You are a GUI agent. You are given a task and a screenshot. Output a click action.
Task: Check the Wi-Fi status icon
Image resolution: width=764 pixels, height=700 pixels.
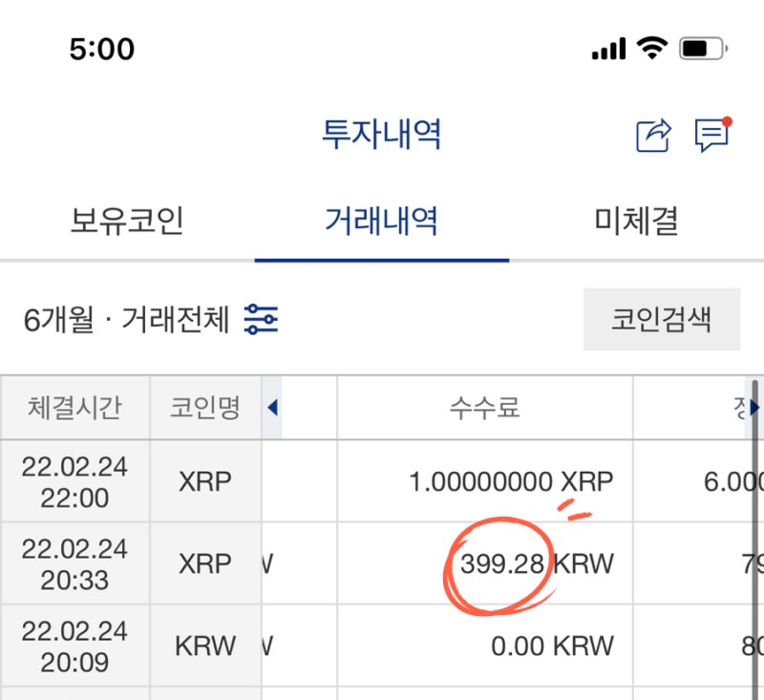pyautogui.click(x=652, y=48)
